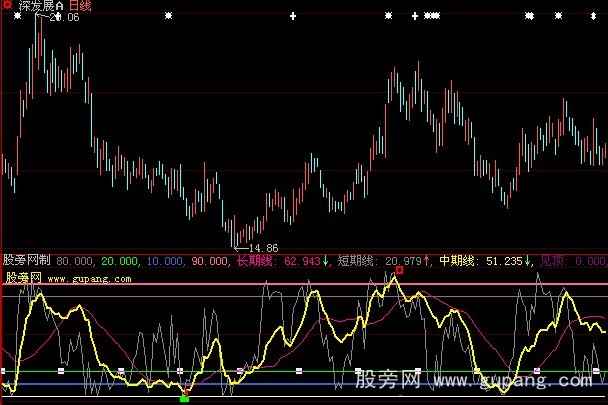Select the 80.000 parameter value
The height and width of the screenshot is (405, 608).
74,261
